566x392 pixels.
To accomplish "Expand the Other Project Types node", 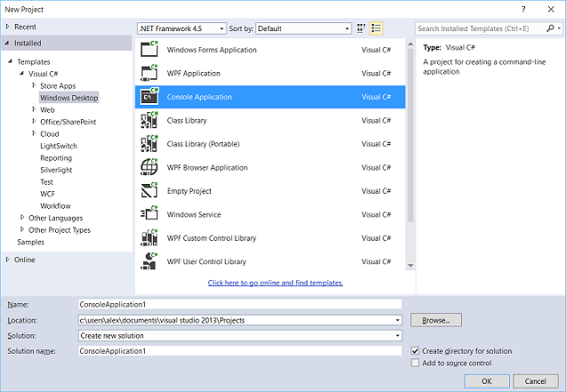I will tap(22, 229).
